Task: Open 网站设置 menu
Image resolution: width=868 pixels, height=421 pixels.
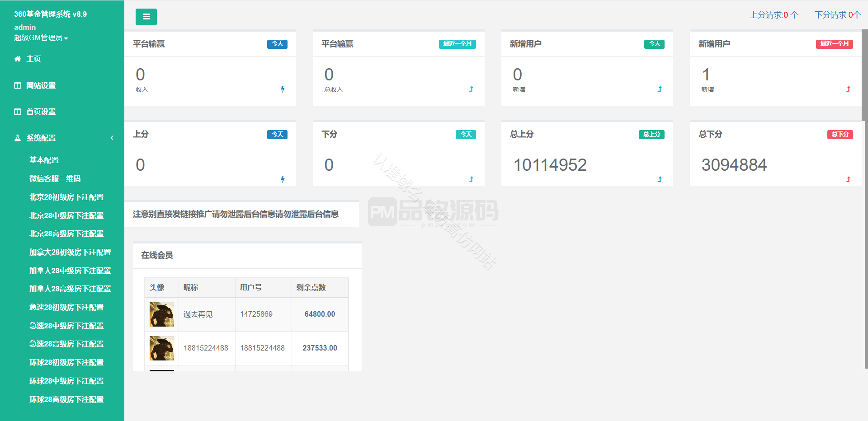Action: [41, 85]
